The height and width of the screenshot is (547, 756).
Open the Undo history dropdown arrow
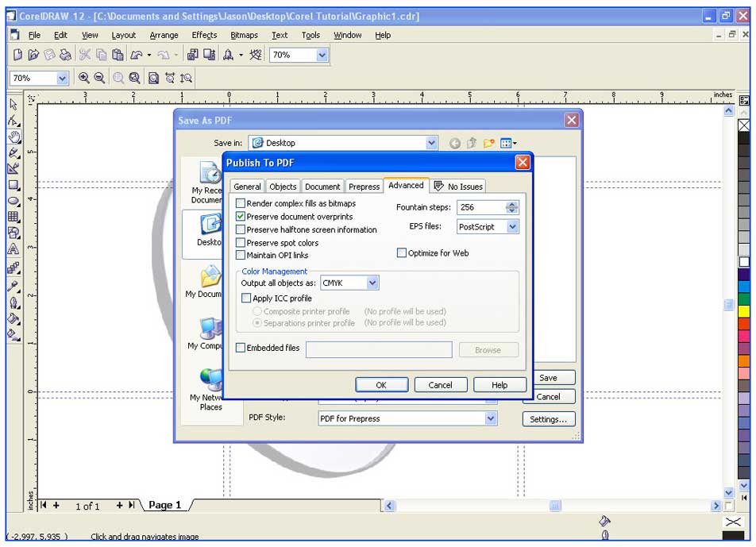click(x=149, y=55)
